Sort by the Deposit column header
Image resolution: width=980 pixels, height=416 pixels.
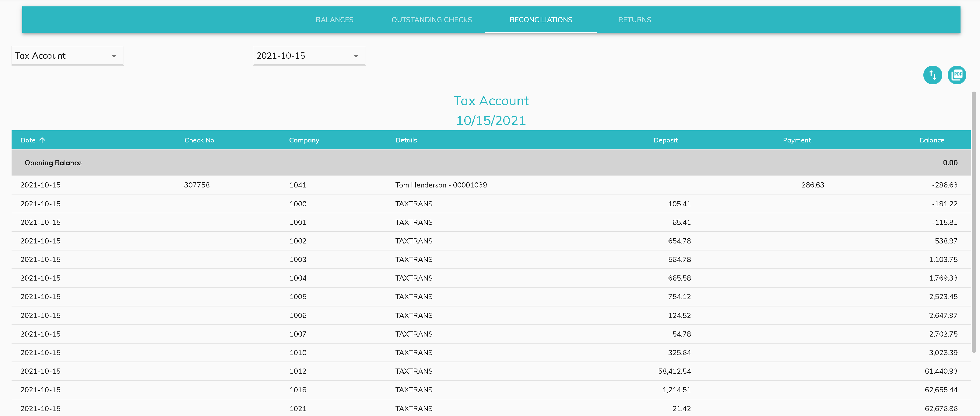(665, 140)
